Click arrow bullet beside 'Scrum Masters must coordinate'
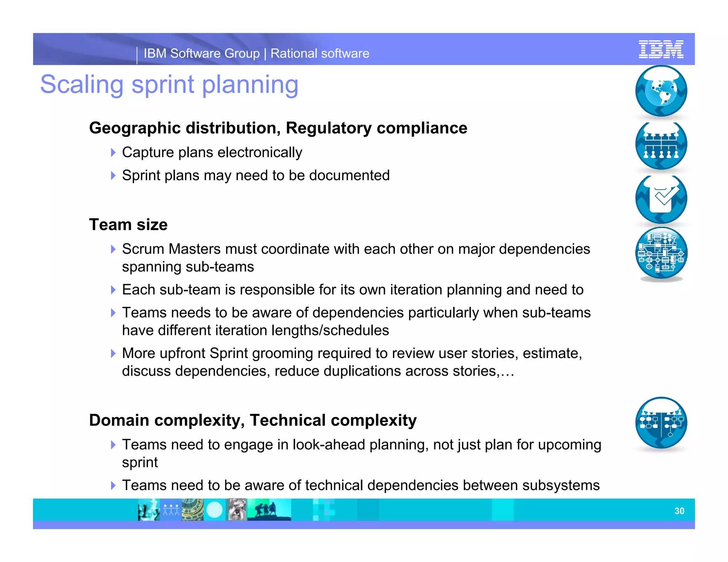 pyautogui.click(x=113, y=249)
